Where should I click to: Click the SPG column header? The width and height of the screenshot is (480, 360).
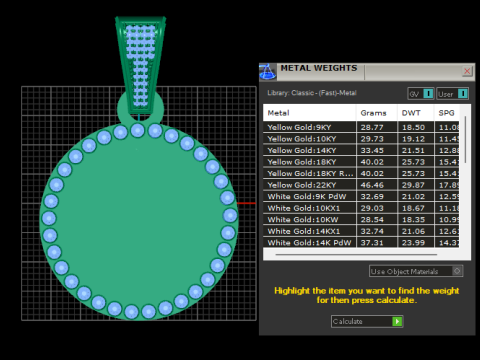click(x=447, y=113)
